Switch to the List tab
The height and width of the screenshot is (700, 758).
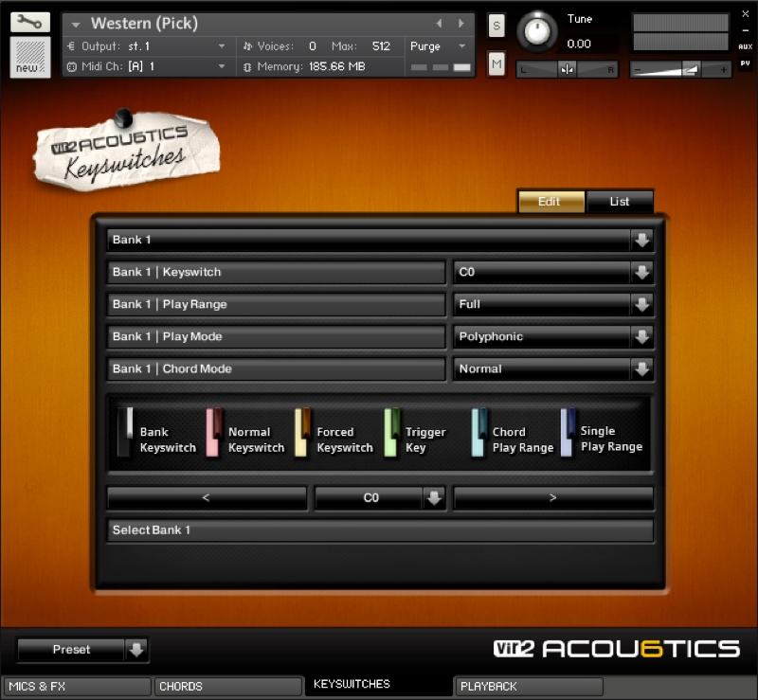coord(620,202)
